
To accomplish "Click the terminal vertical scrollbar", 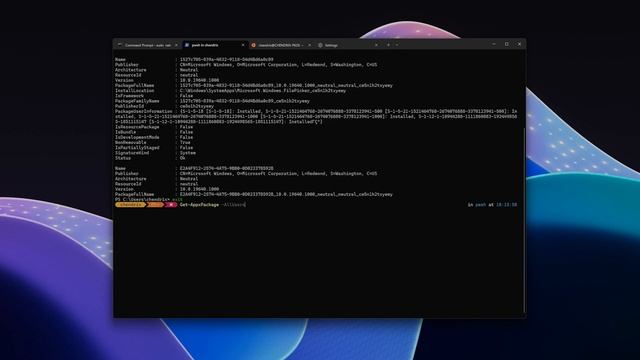I will click(x=524, y=220).
